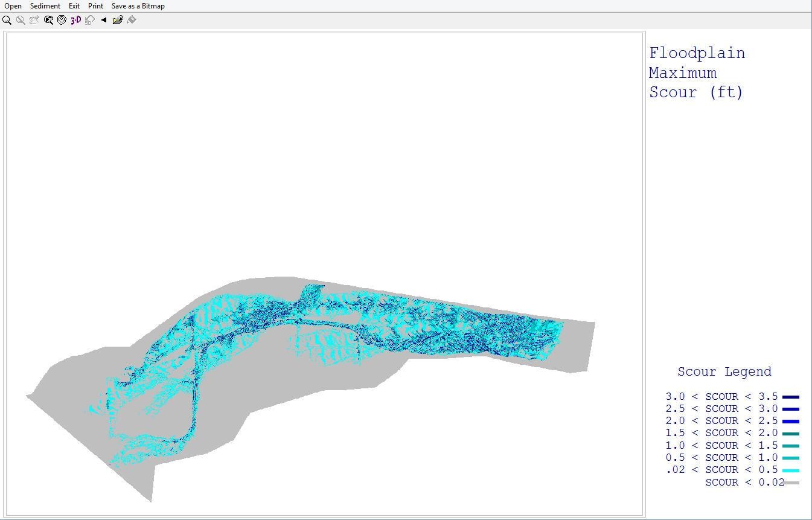The width and height of the screenshot is (812, 520).
Task: Click the grey SCOUR < 0.02 legend swatch
Action: pyautogui.click(x=792, y=483)
